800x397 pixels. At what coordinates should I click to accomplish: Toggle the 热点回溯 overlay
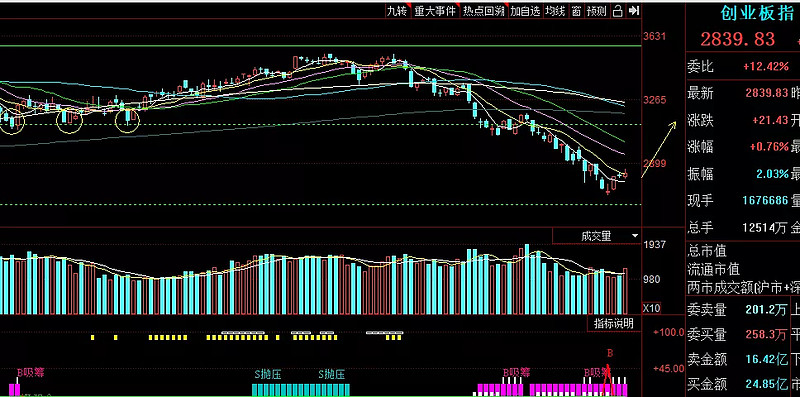(484, 11)
